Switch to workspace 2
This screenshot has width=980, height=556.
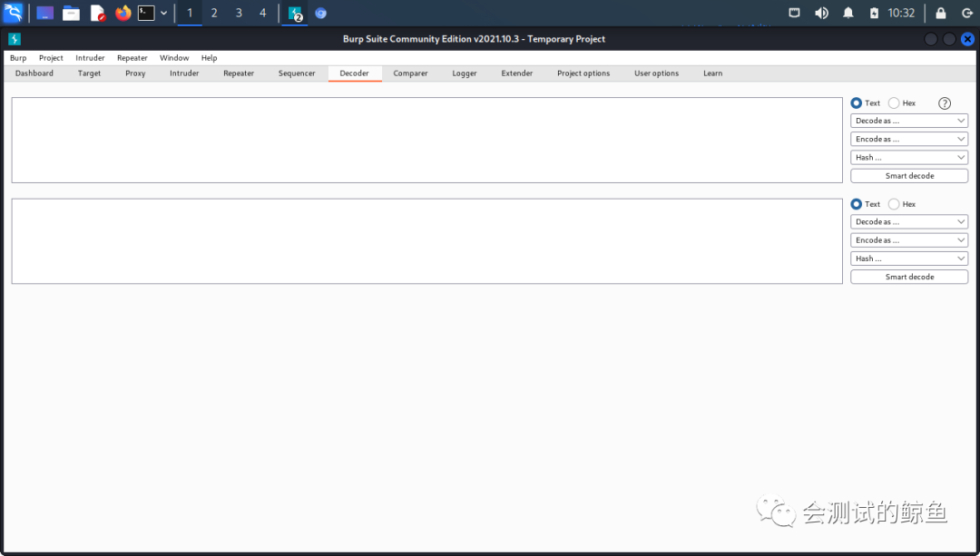(214, 13)
